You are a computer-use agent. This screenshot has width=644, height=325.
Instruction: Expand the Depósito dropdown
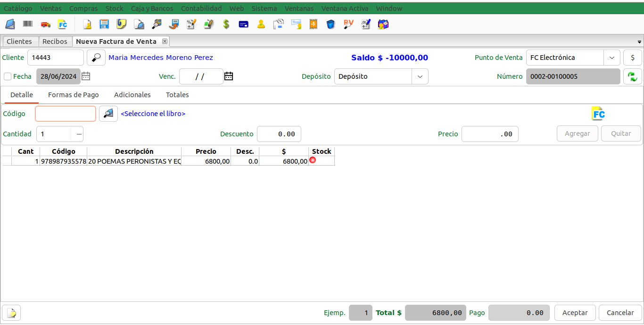coord(420,76)
